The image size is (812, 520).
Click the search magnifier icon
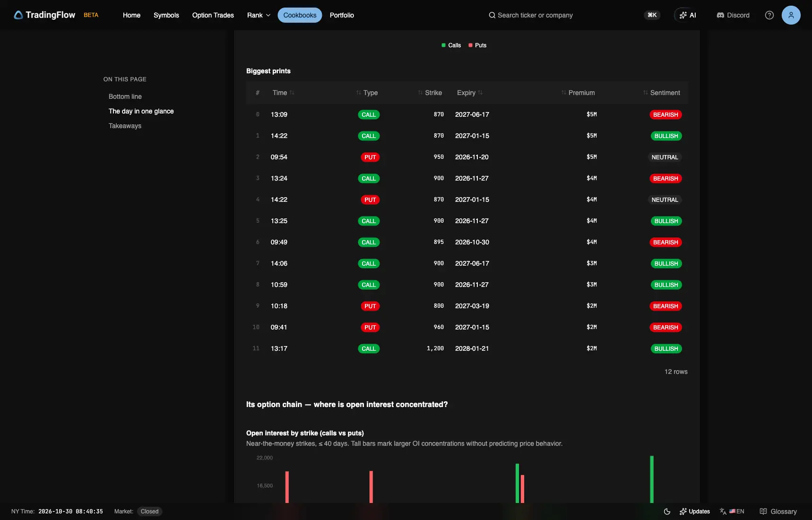pos(492,15)
